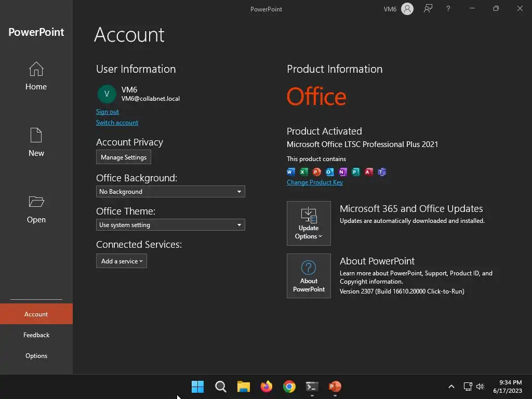This screenshot has width=532, height=399.
Task: Select the Open folder sidebar item
Action: pyautogui.click(x=36, y=209)
